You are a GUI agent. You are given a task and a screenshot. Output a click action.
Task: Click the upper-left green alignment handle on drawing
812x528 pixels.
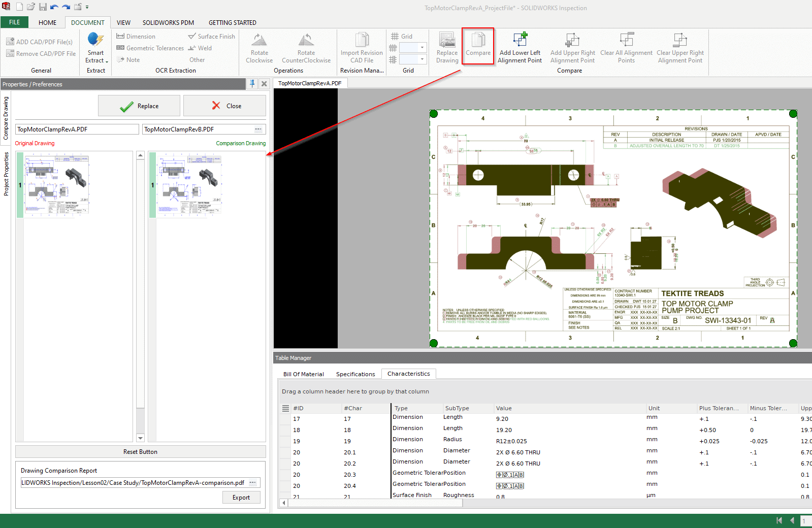click(434, 114)
